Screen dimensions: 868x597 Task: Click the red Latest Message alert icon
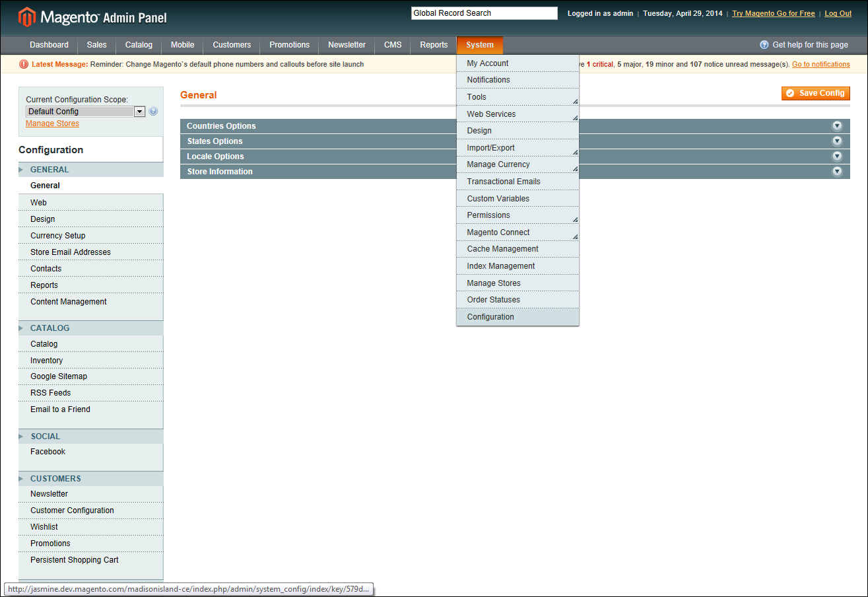[24, 64]
